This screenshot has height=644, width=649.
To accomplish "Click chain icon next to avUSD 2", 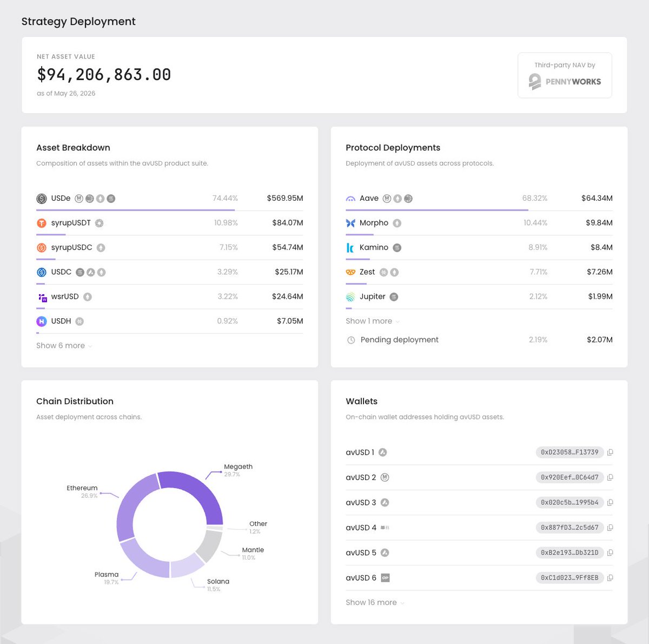I will (x=385, y=477).
